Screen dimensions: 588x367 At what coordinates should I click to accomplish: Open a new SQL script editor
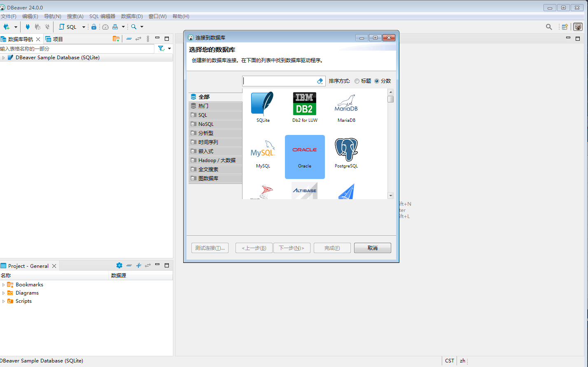point(68,27)
